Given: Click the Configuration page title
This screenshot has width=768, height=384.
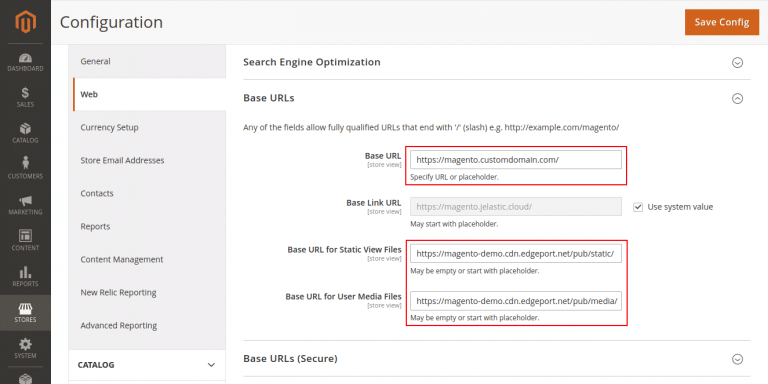Looking at the screenshot, I should [111, 23].
